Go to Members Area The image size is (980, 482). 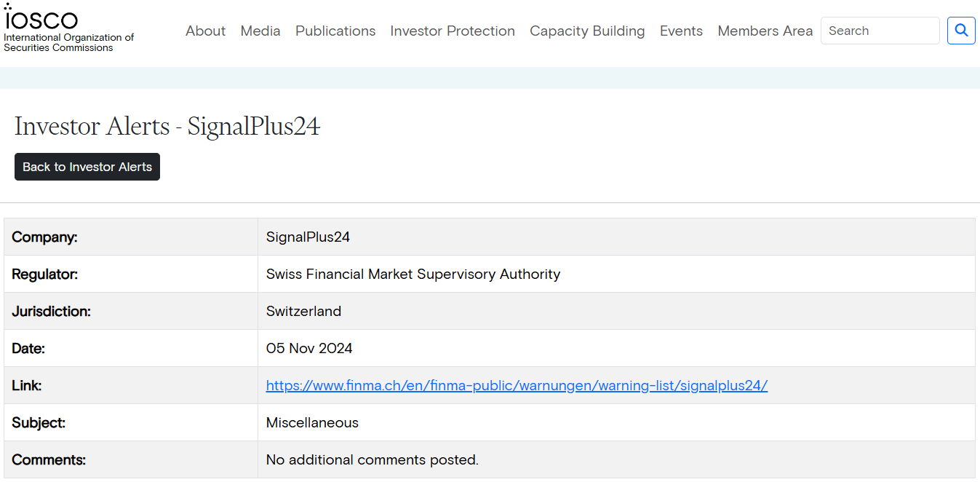[x=765, y=31]
